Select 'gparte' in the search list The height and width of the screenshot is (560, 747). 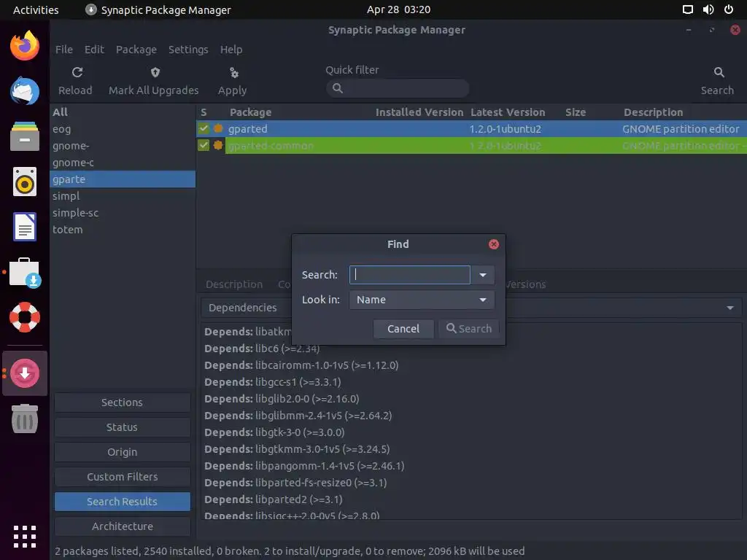[123, 179]
